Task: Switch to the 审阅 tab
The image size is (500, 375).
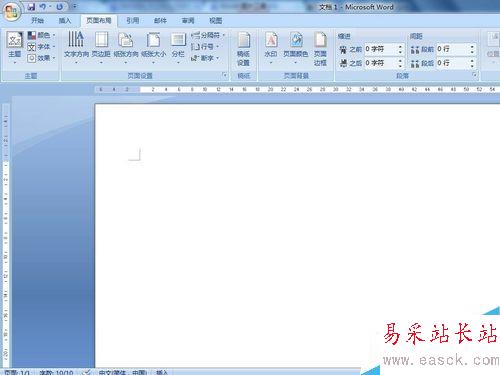Action: coord(188,21)
